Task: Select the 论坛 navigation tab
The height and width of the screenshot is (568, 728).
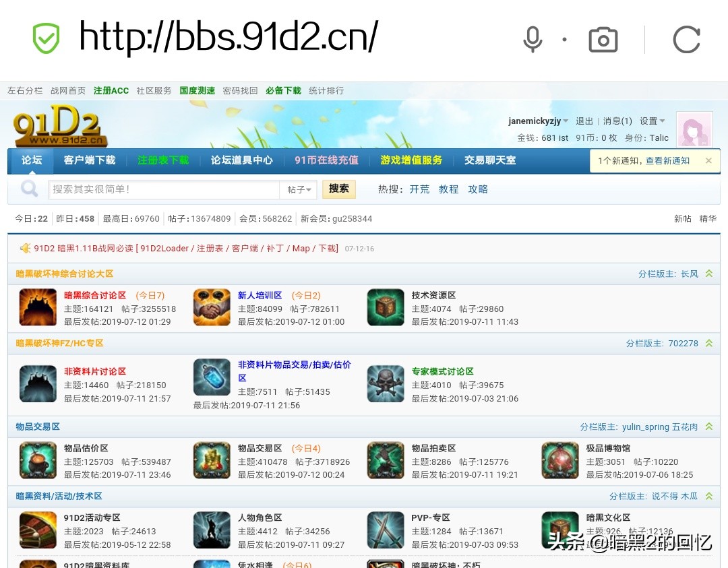Action: click(32, 160)
